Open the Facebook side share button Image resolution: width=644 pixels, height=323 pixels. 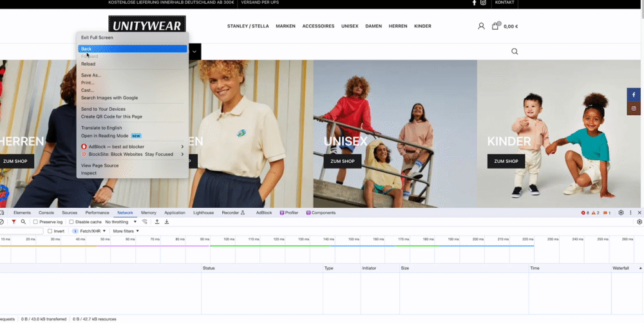pyautogui.click(x=633, y=95)
